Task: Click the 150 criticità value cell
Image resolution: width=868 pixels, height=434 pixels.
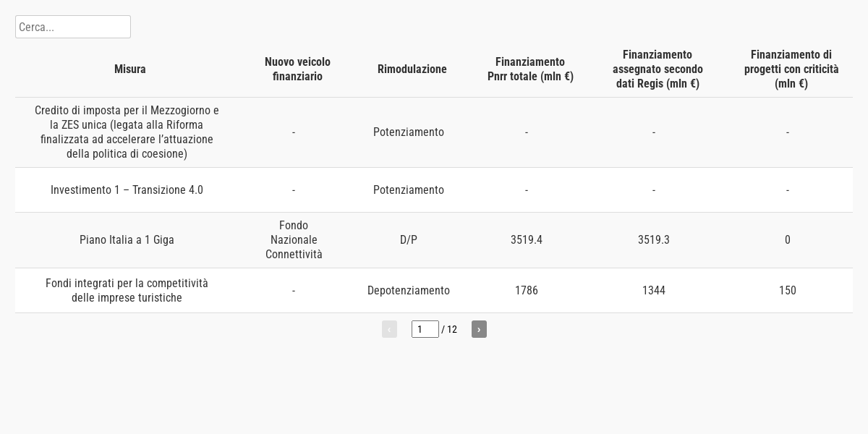Action: (x=788, y=291)
